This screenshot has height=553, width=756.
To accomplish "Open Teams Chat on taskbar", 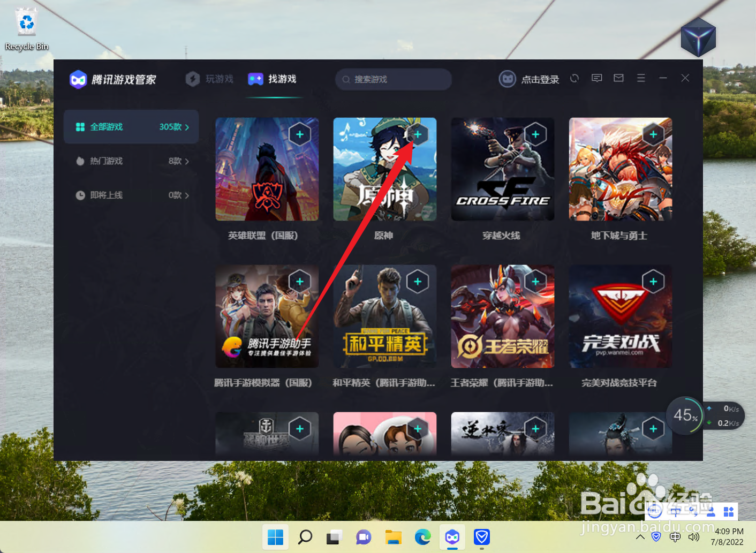I will tap(364, 537).
